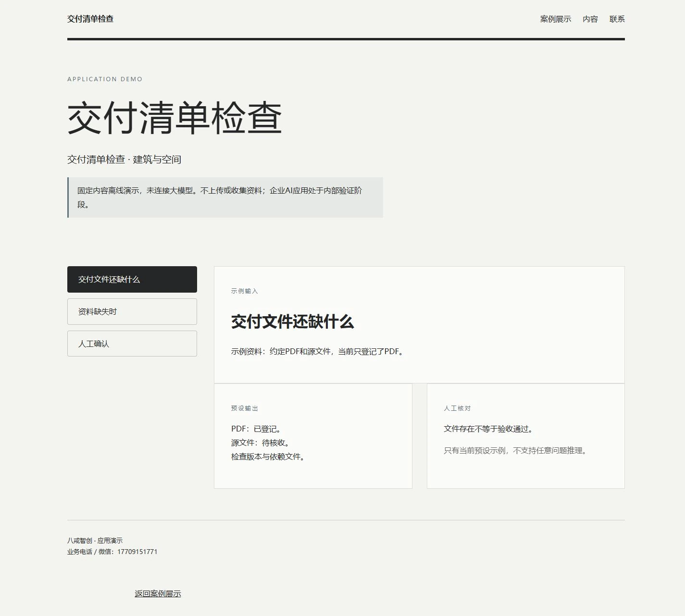
Task: Click the subtitle 交付清单检查 · 建筑与空间
Action: [124, 160]
